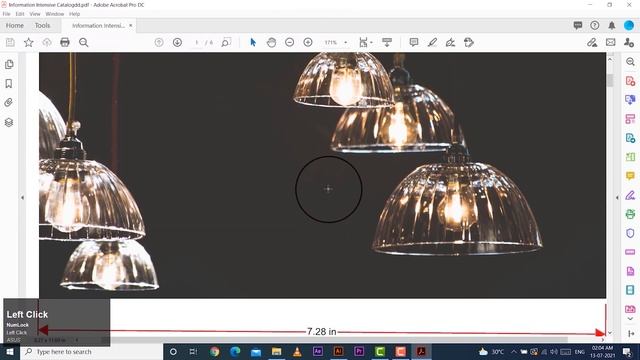This screenshot has width=640, height=360.
Task: Go to the previous page
Action: [159, 42]
